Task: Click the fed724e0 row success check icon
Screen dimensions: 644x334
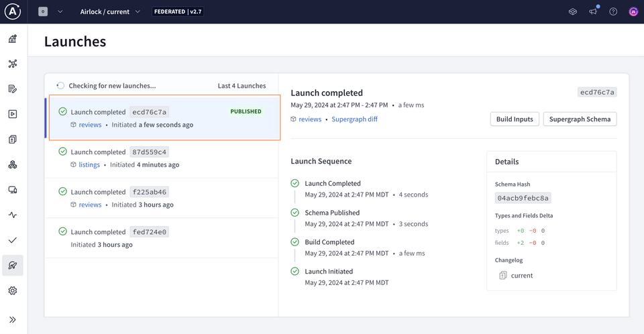Action: click(x=62, y=231)
